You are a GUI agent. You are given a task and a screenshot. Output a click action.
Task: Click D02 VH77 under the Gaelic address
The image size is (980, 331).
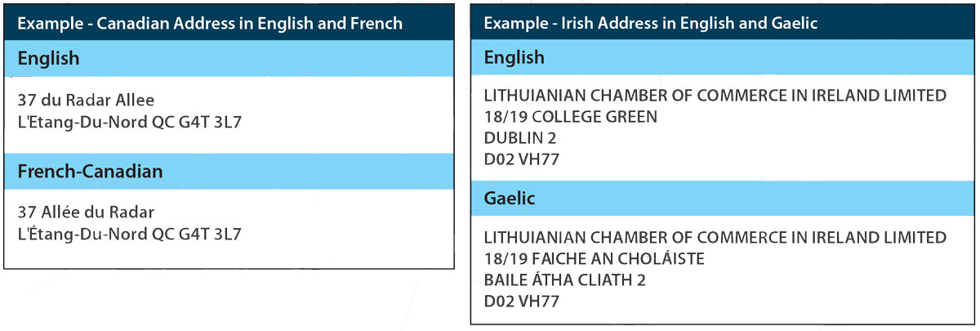pos(522,301)
